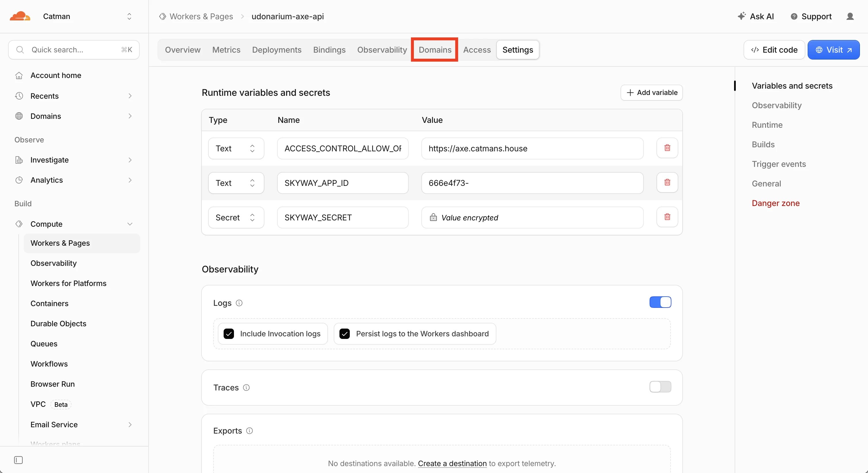Click the lock icon on encrypted value
The width and height of the screenshot is (868, 473).
433,217
